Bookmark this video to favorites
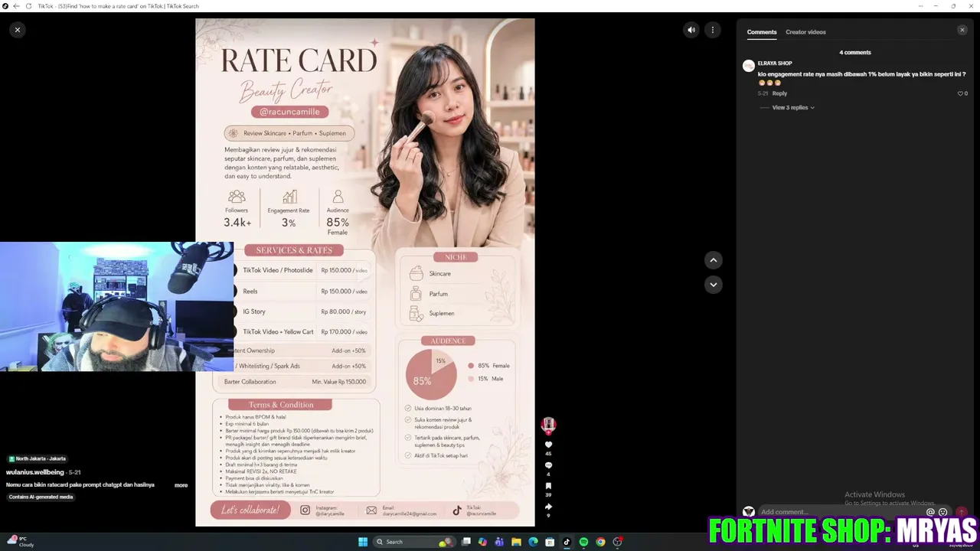Viewport: 980px width, 551px height. pos(548,486)
